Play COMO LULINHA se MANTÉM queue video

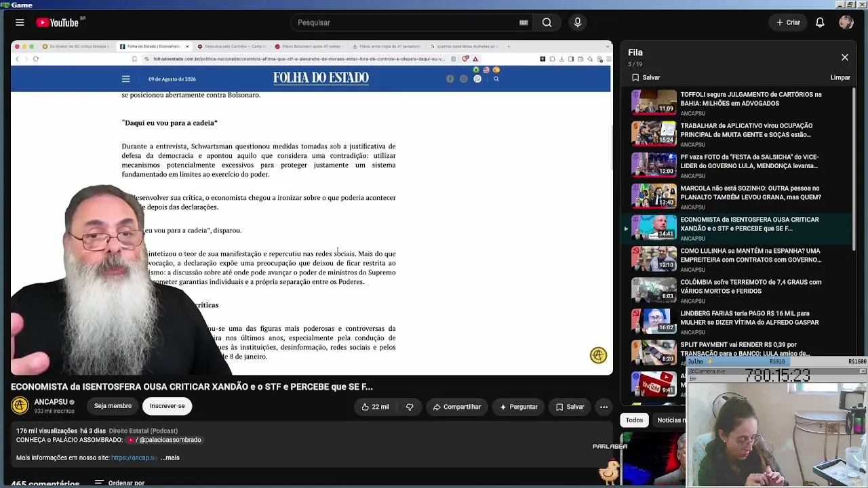[x=738, y=259]
